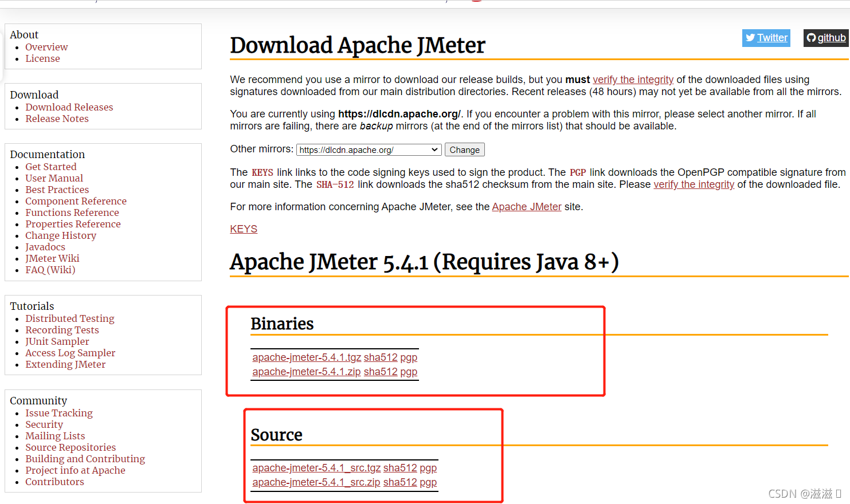Open the github button with octocat icon
The image size is (850, 504).
tap(826, 38)
